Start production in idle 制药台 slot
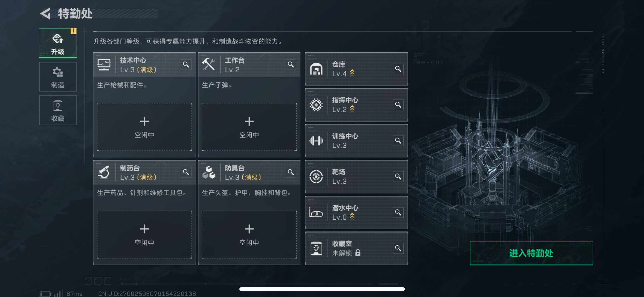Image resolution: width=644 pixels, height=297 pixels. (144, 235)
